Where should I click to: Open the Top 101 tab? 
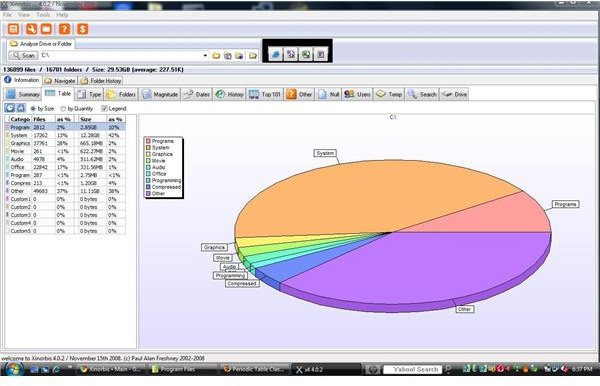265,94
